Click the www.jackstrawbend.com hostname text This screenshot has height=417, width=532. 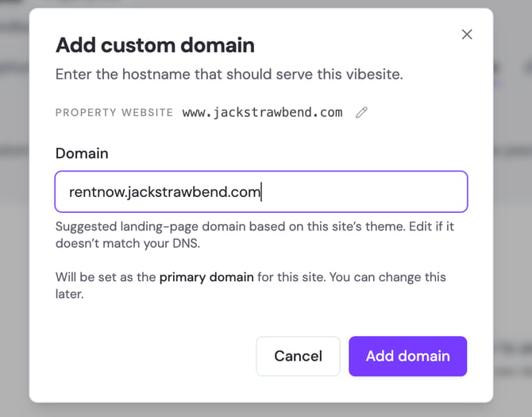click(262, 112)
